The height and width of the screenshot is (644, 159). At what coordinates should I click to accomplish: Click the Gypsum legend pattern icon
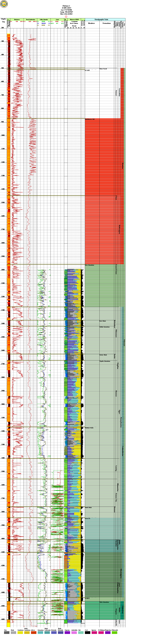point(67,632)
